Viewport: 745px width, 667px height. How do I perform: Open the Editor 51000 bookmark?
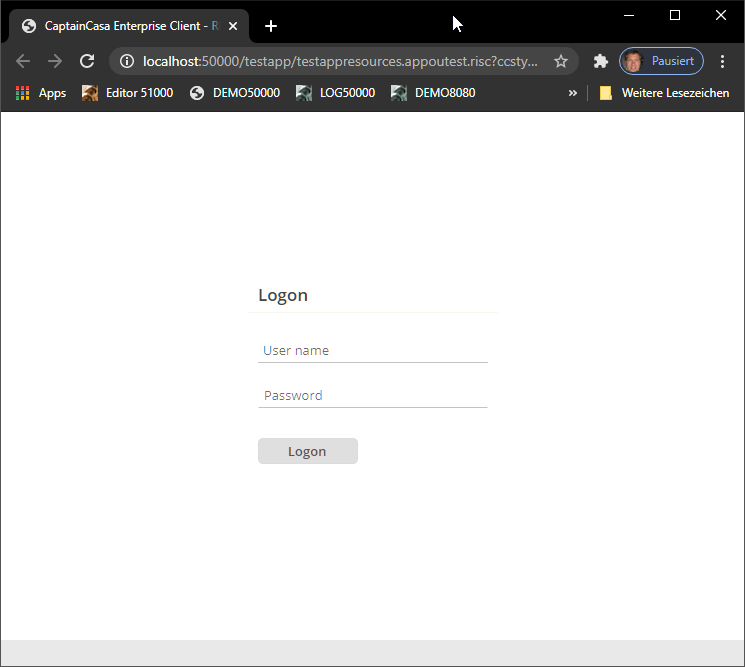[x=127, y=93]
